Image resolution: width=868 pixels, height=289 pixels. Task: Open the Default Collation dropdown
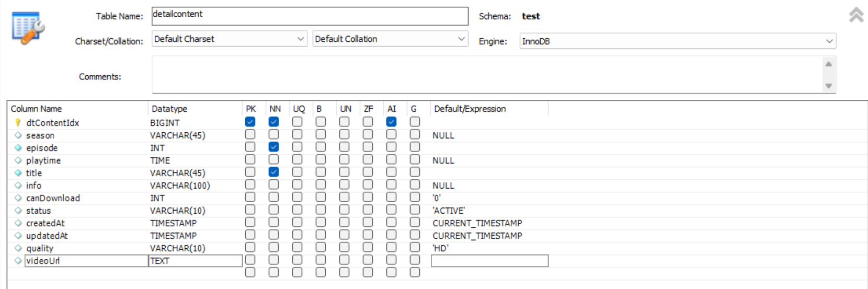(390, 39)
